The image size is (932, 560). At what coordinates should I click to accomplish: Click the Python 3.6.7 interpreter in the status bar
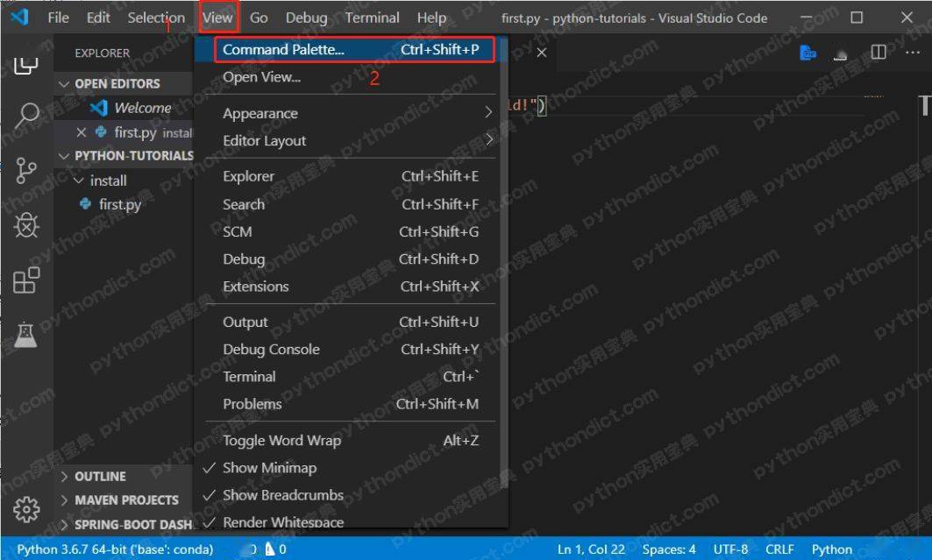pos(115,549)
